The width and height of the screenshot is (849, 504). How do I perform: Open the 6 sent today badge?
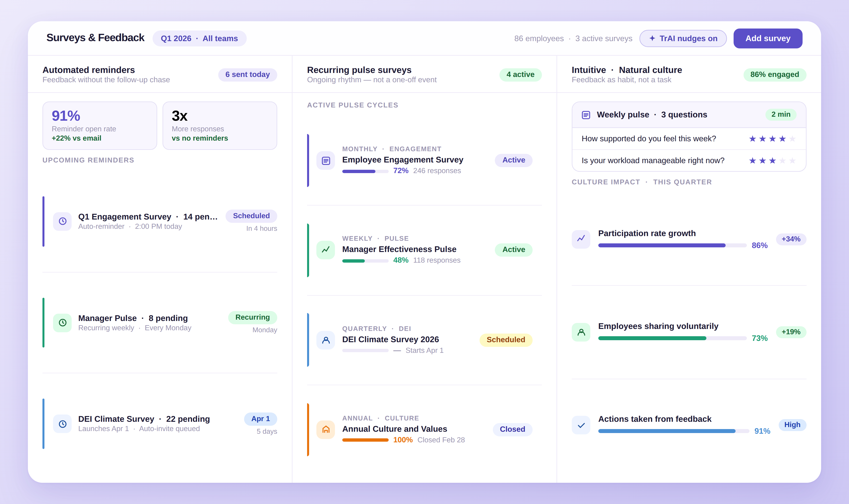pos(247,74)
